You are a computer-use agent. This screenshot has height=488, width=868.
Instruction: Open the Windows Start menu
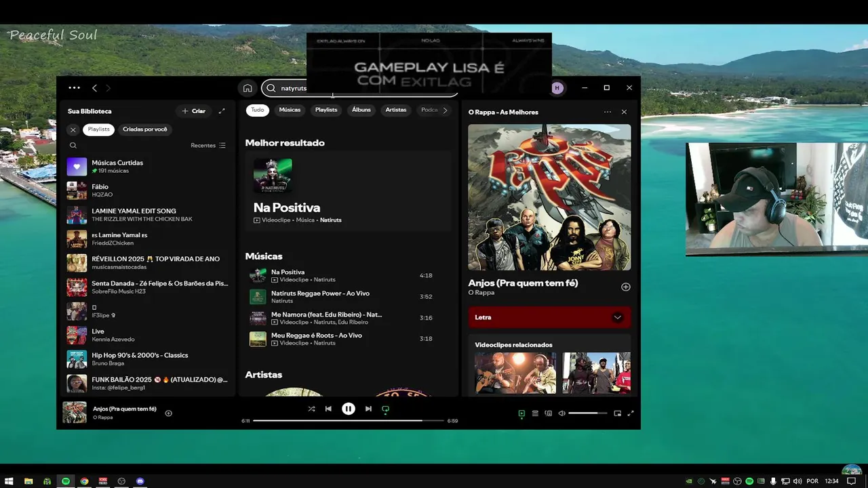tap(9, 481)
